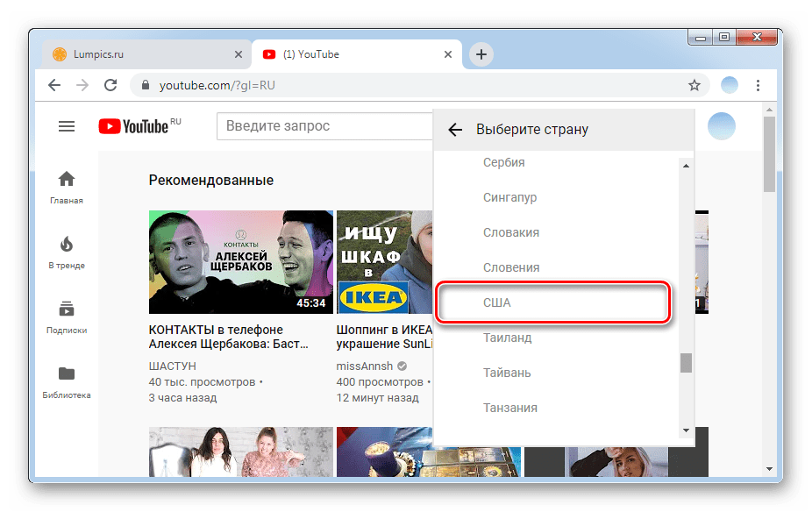
Task: Open Библиотека library section
Action: tap(67, 381)
